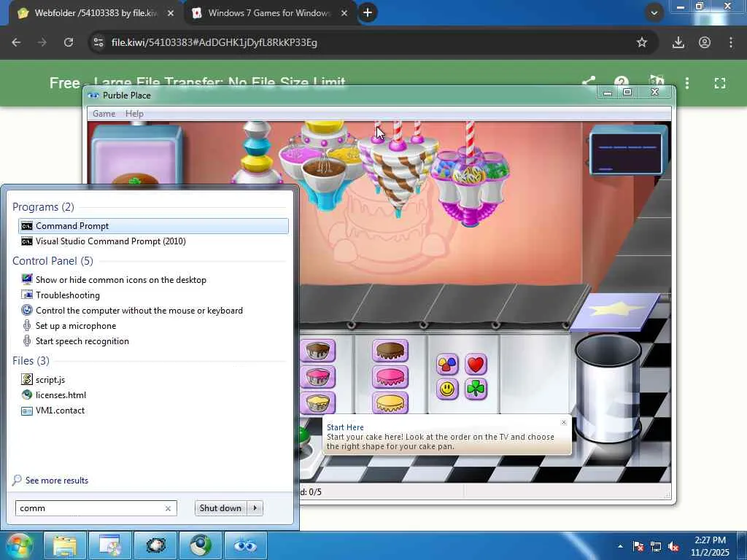Go back in the browser

tap(16, 42)
